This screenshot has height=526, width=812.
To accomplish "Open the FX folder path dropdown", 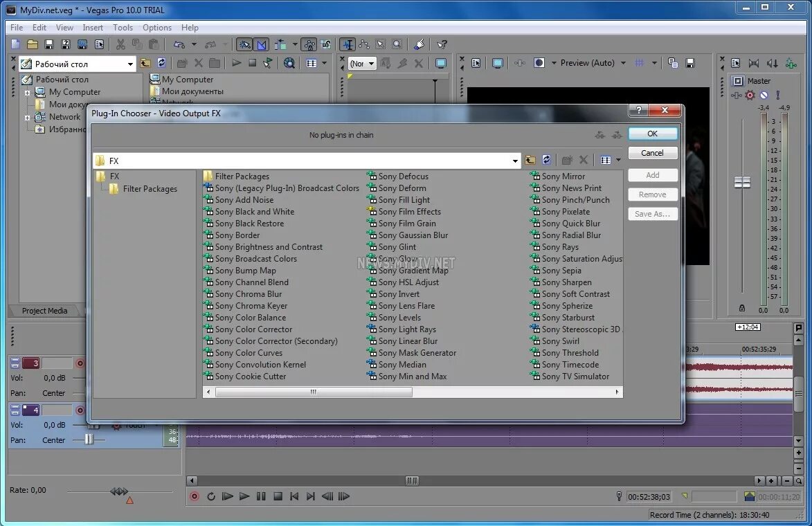I will [515, 161].
